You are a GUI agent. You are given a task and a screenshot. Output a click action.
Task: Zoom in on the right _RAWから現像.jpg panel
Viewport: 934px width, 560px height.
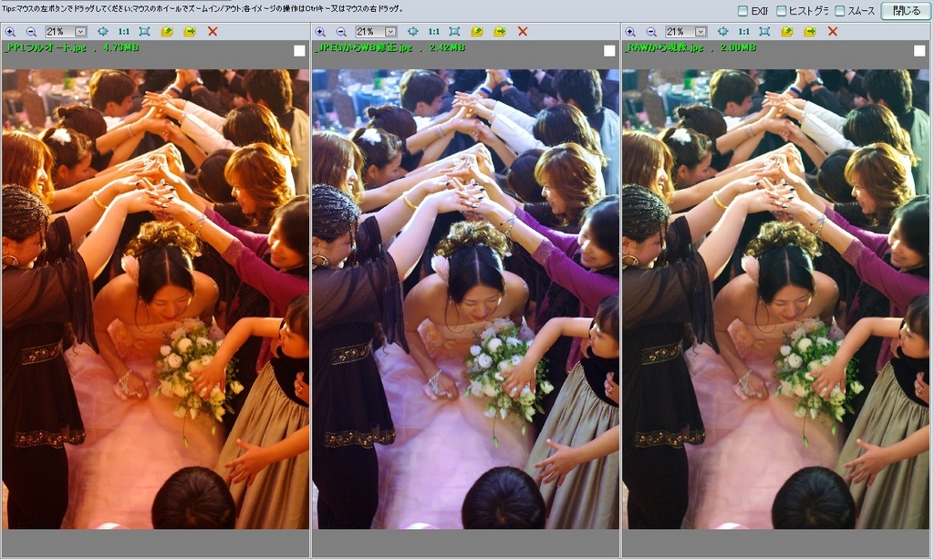630,32
